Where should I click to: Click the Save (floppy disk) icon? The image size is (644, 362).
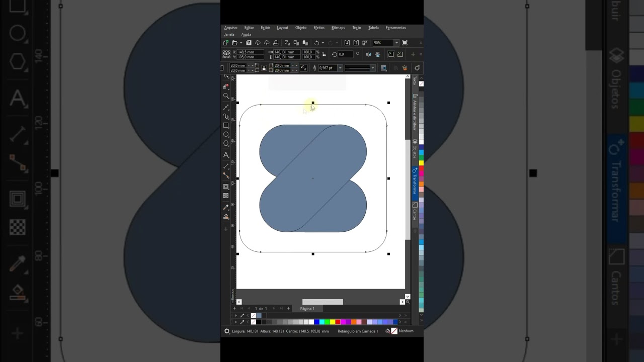(249, 43)
